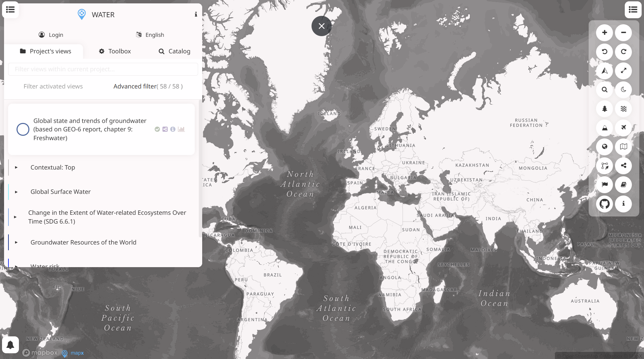Image resolution: width=644 pixels, height=359 pixels.
Task: Click the Login button
Action: [51, 35]
